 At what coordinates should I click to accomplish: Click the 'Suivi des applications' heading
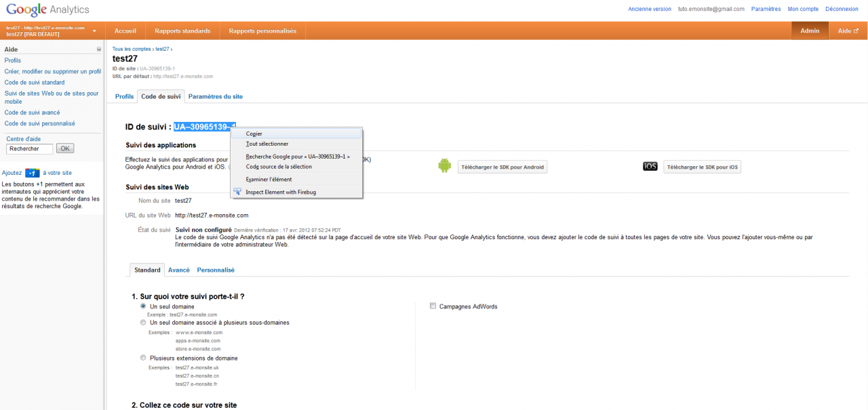(x=161, y=145)
